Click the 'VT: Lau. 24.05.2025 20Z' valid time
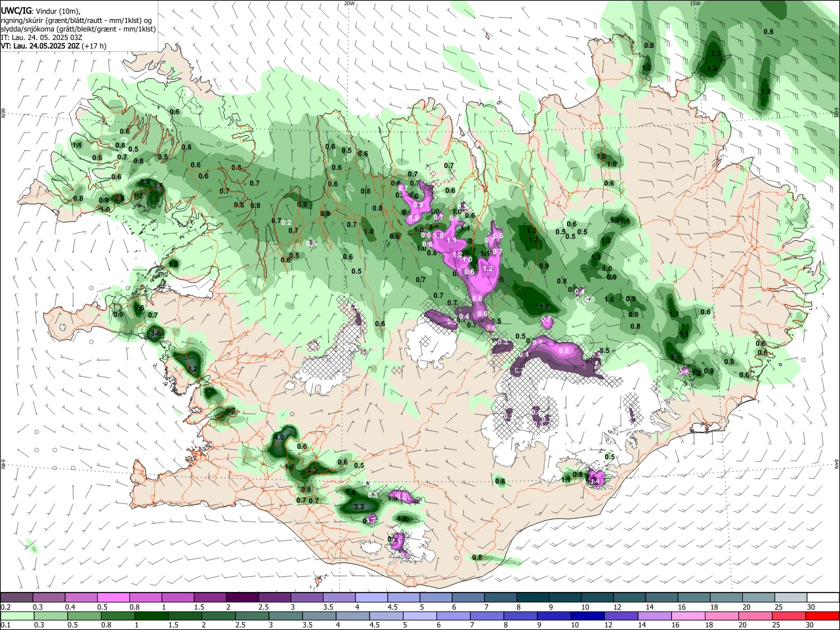Viewport: 840px width, 630px height. [x=40, y=46]
